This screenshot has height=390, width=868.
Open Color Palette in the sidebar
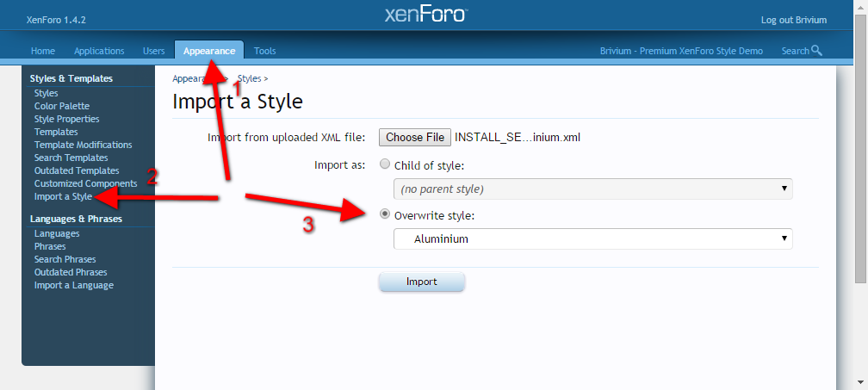point(61,106)
